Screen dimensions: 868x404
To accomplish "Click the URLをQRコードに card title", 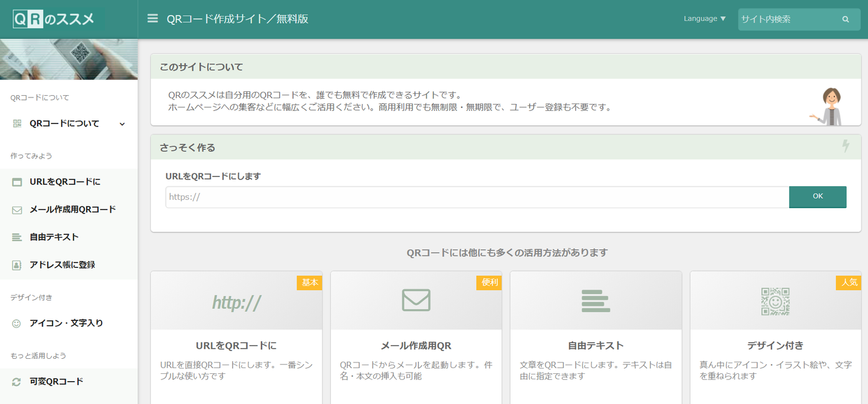I will pos(236,346).
